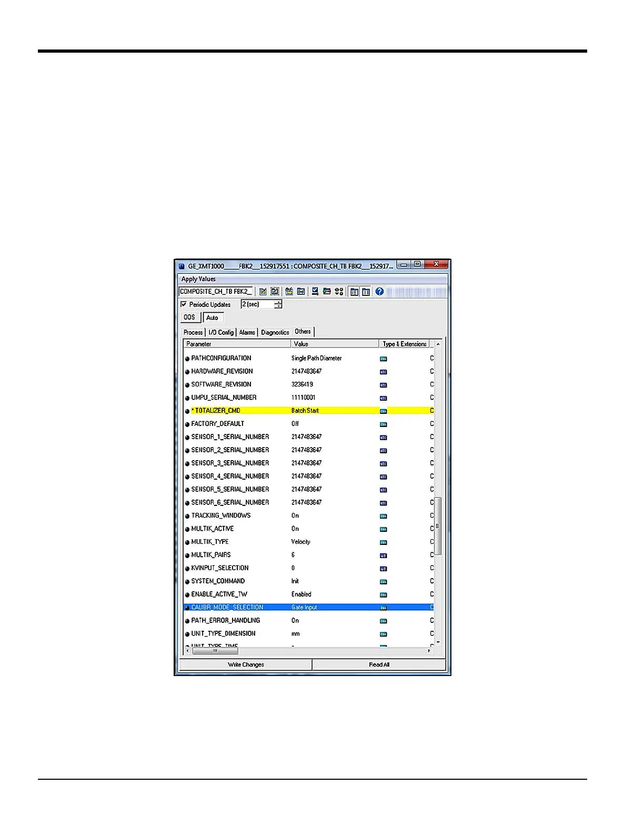
Task: Open help with the blue question mark icon
Action: 379,291
